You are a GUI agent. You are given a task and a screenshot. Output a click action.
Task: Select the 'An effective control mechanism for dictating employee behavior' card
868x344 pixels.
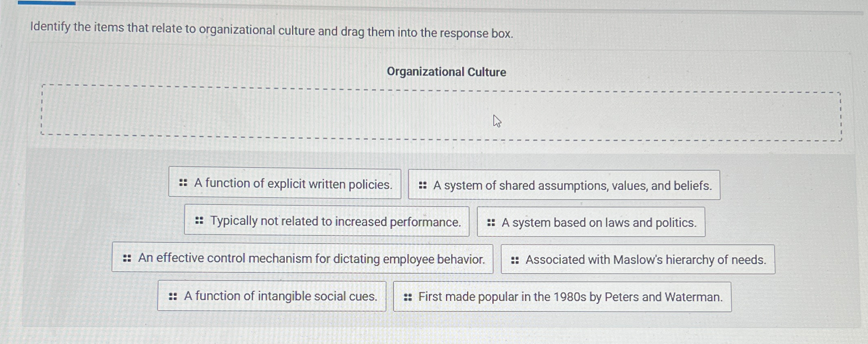[303, 259]
